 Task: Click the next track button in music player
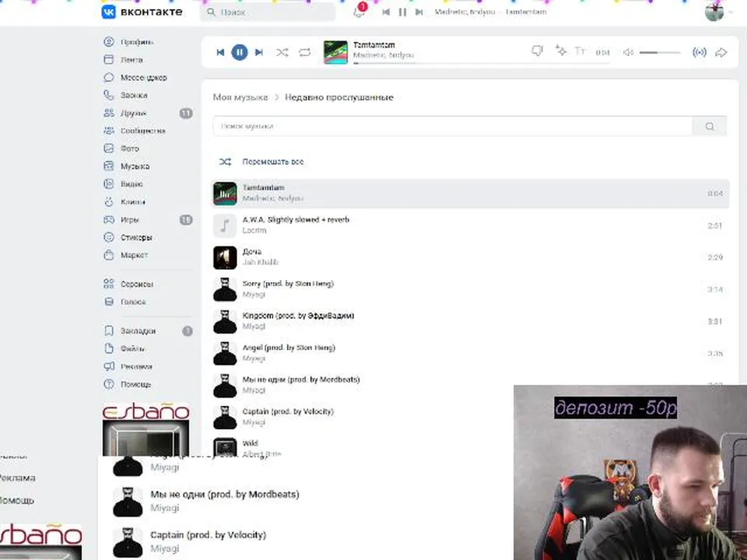click(258, 52)
